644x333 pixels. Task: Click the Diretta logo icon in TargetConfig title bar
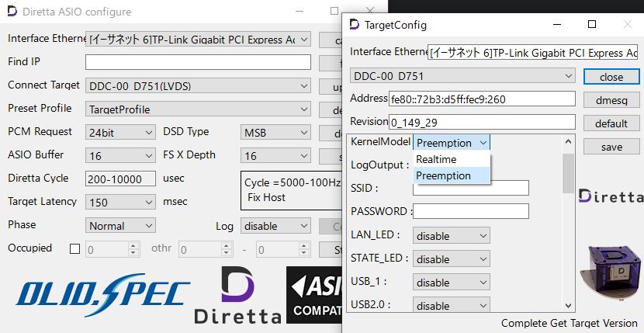coord(355,25)
